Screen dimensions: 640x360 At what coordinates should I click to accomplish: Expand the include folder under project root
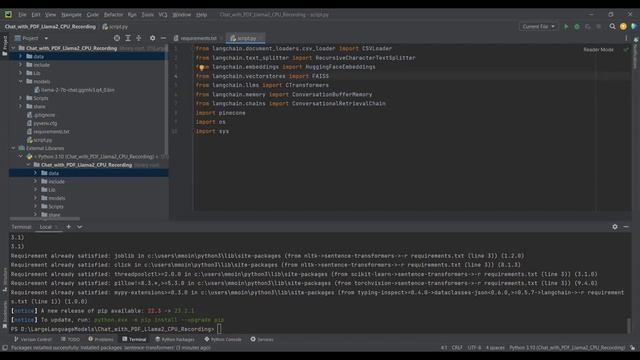(20, 64)
